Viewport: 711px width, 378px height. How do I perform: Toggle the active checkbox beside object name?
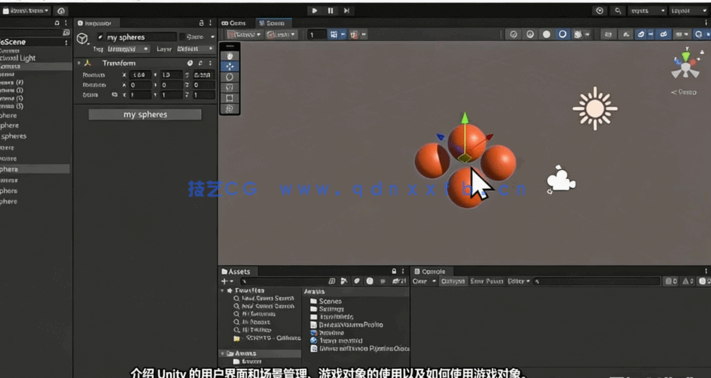click(x=100, y=37)
